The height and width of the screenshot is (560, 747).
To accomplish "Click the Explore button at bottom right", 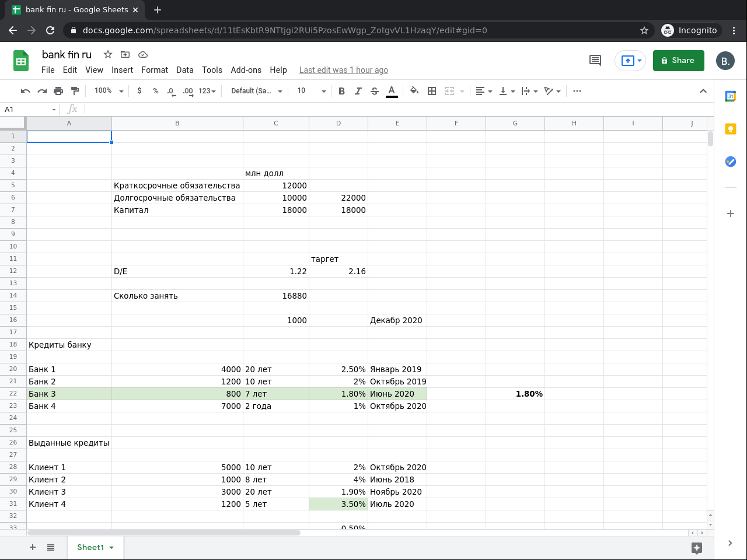I will (x=696, y=547).
